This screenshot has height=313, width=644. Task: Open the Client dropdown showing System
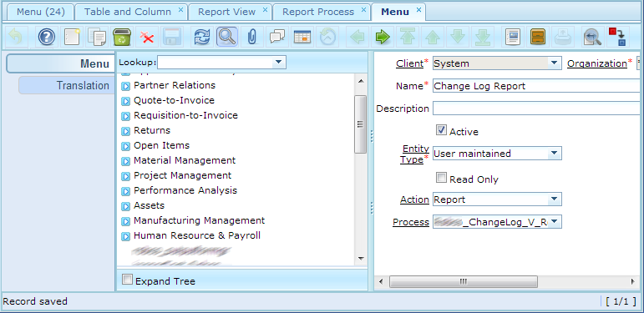[x=555, y=63]
